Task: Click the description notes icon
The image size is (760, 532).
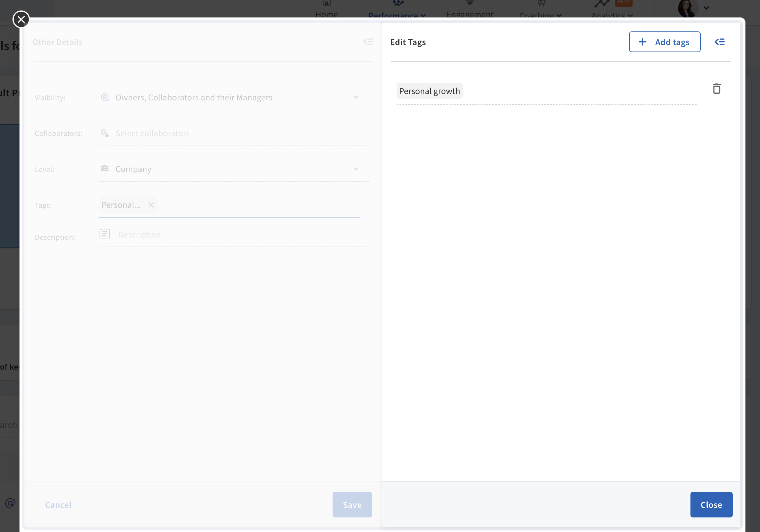Action: pyautogui.click(x=104, y=234)
